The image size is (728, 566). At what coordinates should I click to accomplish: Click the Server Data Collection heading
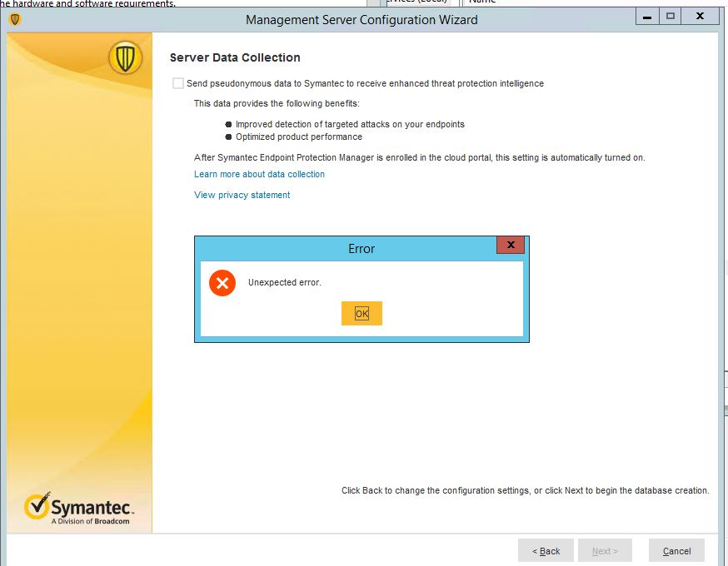click(x=235, y=57)
